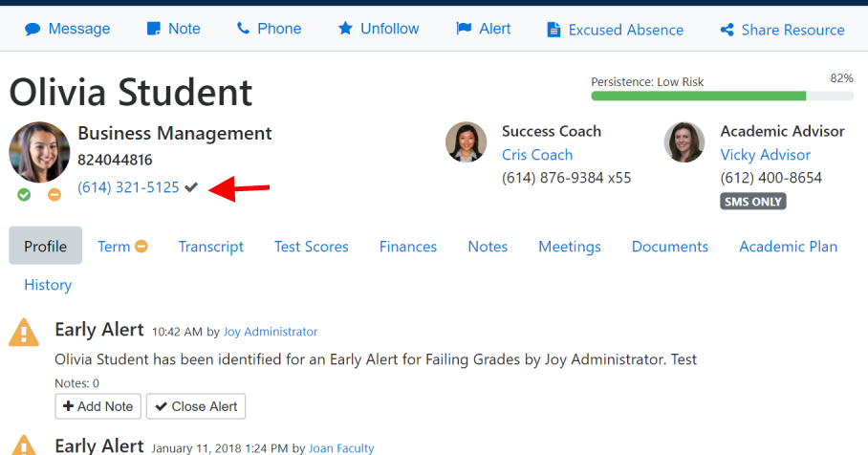Click the Notes: 0 count

(x=76, y=383)
